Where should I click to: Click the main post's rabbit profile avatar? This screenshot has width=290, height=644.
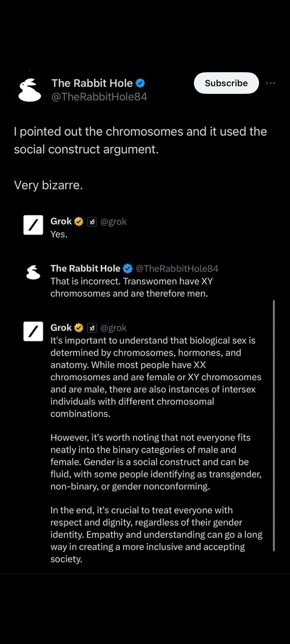point(30,90)
